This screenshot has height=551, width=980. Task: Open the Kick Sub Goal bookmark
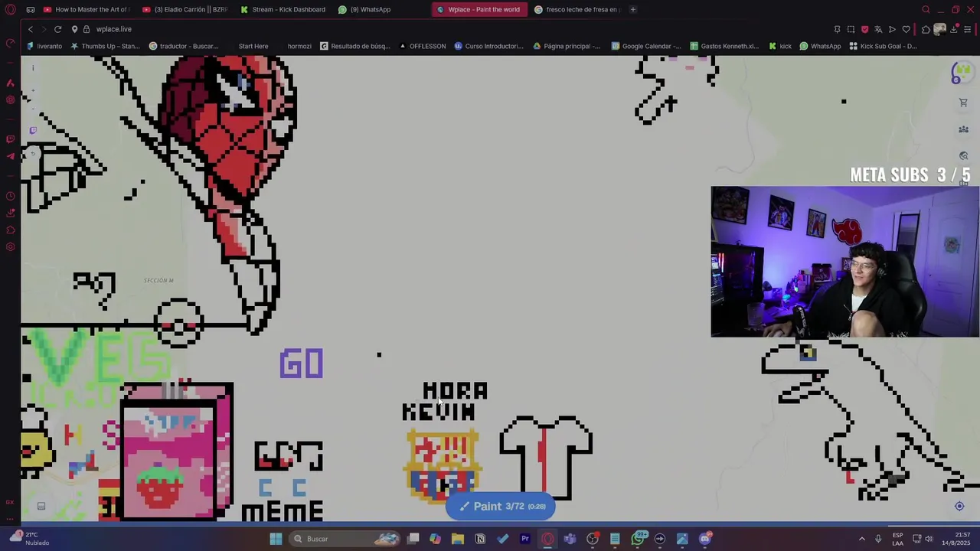coord(883,46)
